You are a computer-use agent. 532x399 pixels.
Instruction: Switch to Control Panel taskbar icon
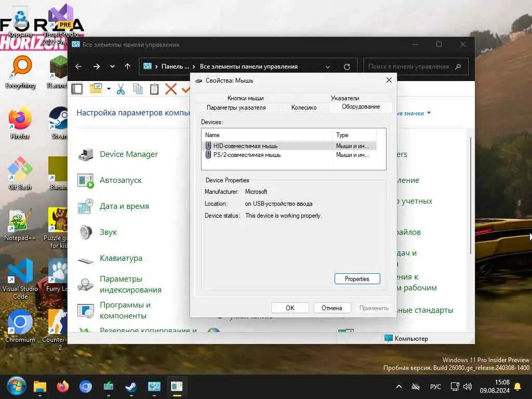click(154, 387)
